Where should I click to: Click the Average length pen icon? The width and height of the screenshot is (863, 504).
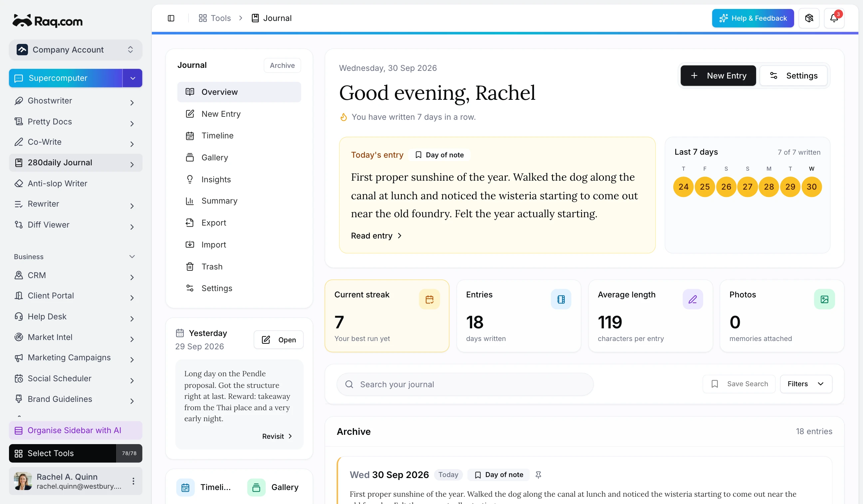point(693,299)
